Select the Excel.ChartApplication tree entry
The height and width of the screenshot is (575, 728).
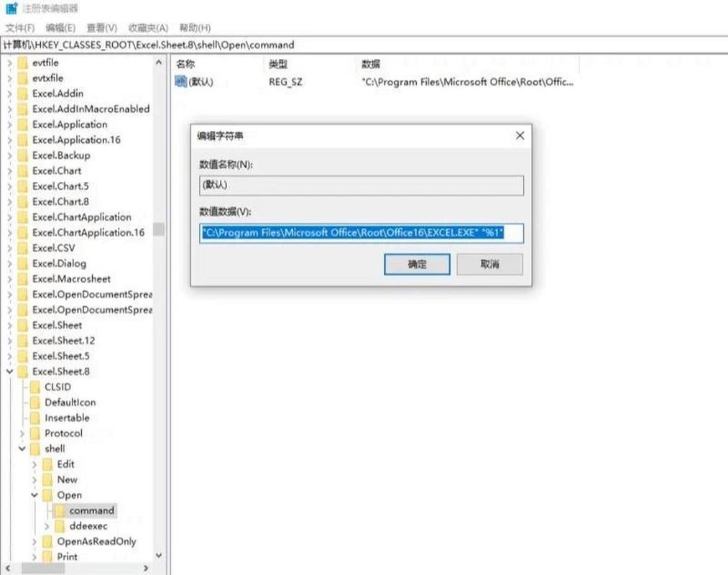[x=82, y=217]
